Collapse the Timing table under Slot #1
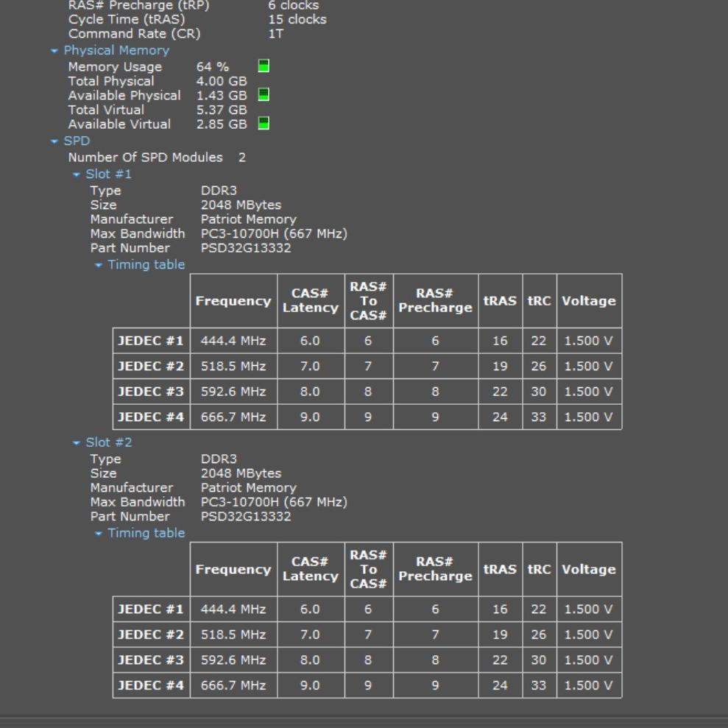This screenshot has width=728, height=728. click(99, 265)
